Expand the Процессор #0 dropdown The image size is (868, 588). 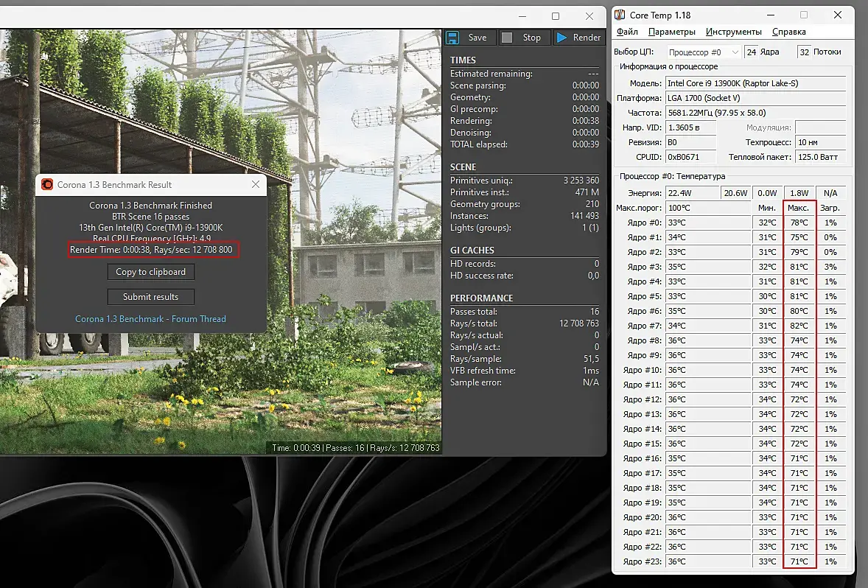[x=704, y=52]
